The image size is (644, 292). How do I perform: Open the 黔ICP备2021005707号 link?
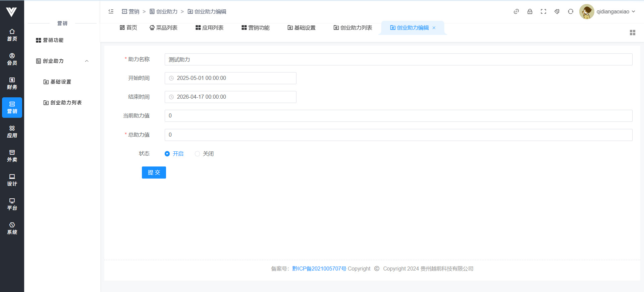pos(319,269)
